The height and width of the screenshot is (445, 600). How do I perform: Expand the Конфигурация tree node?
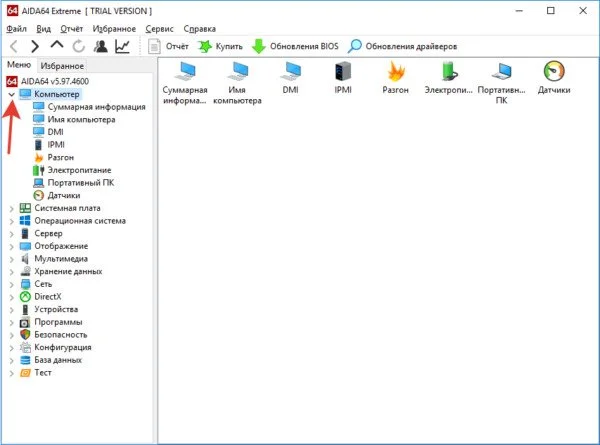click(x=11, y=347)
